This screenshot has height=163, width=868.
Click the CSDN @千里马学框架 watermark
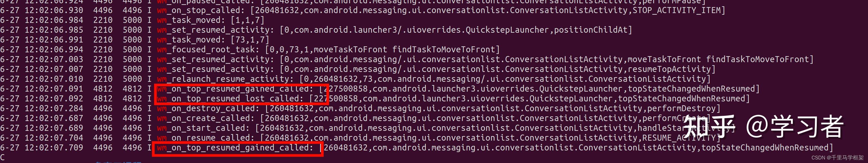click(x=837, y=158)
